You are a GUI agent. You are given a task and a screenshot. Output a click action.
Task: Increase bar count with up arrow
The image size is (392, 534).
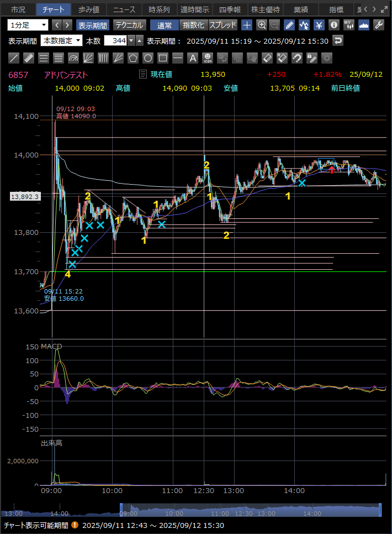(140, 41)
